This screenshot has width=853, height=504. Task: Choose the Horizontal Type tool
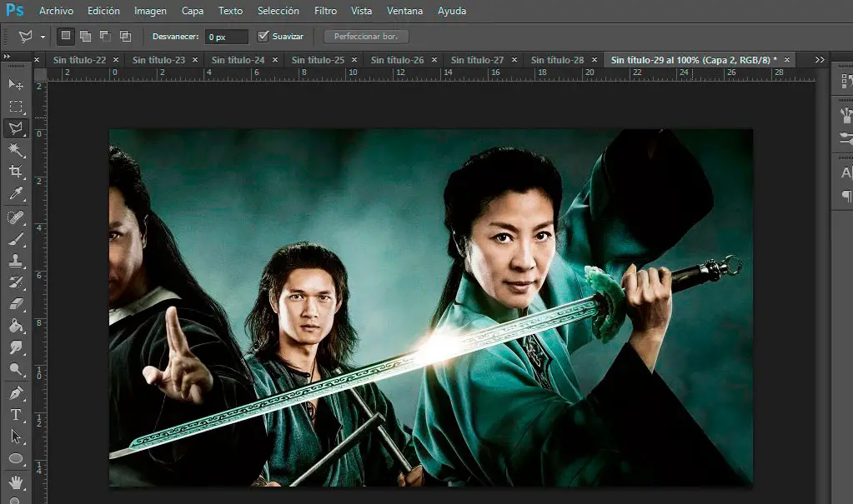point(16,414)
